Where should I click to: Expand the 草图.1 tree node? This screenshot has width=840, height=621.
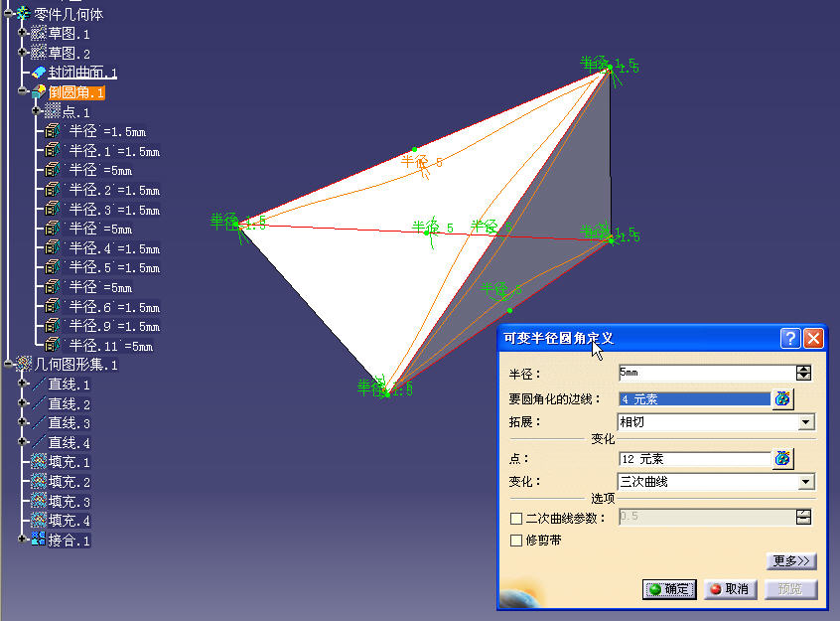22,32
